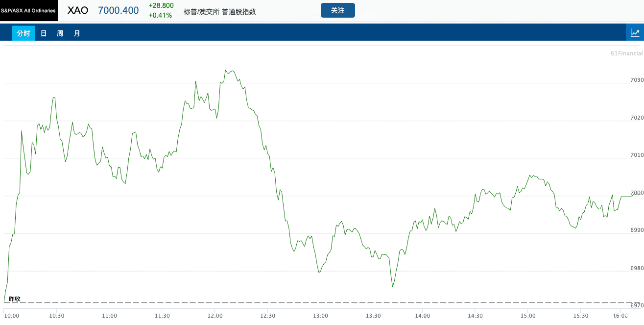This screenshot has height=325, width=644.
Task: Click the 14:30 time axis label
Action: (475, 316)
